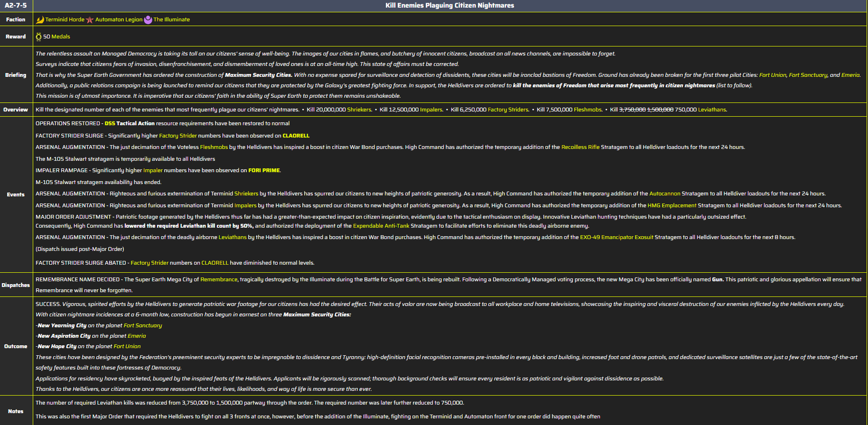868x425 pixels.
Task: Click the purple Illuminate faction icon
Action: click(148, 19)
